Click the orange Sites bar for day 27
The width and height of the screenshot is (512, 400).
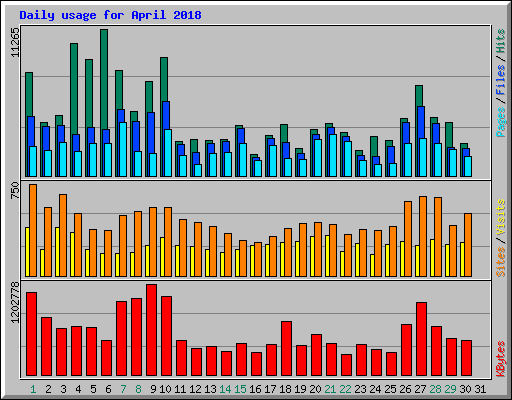pyautogui.click(x=423, y=236)
